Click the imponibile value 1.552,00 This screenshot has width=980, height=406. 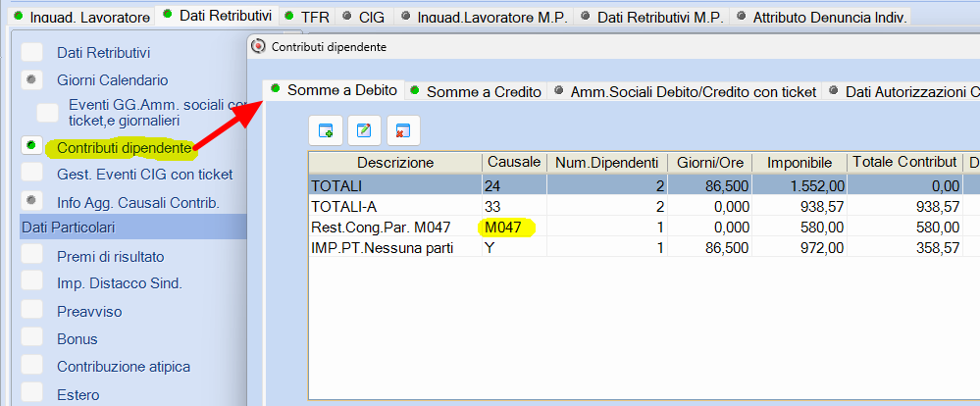(799, 185)
